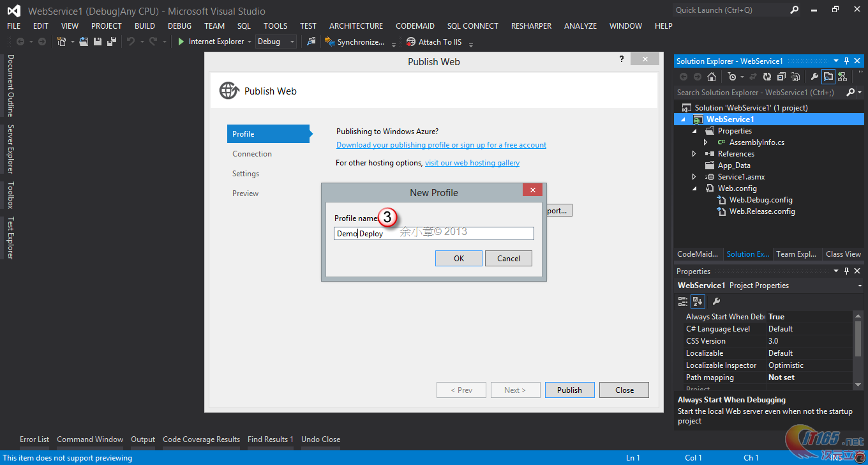Collapse the Web.config node
Screen dimensions: 868x465
(694, 188)
